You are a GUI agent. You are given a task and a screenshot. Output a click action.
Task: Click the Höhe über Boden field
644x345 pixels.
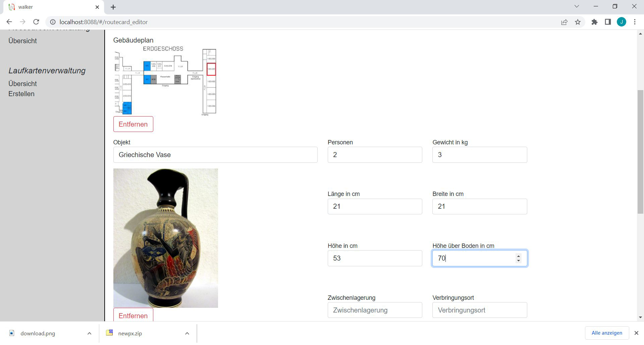480,258
